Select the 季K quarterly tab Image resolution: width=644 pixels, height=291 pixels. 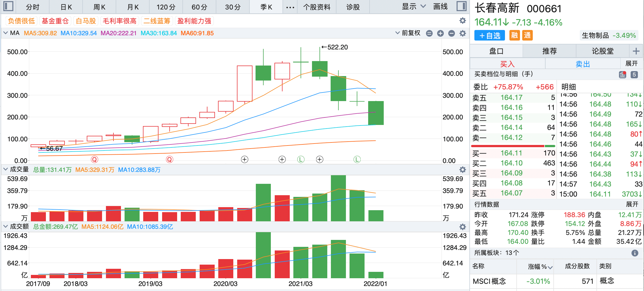(266, 7)
